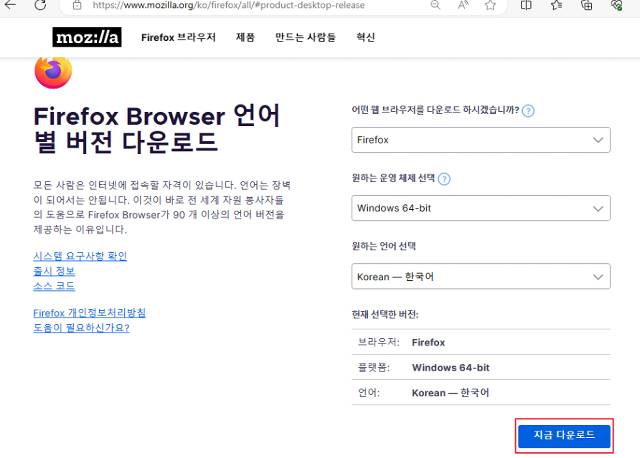Image resolution: width=640 pixels, height=458 pixels.
Task: Click the help icon beside operating system label
Action: (x=444, y=179)
